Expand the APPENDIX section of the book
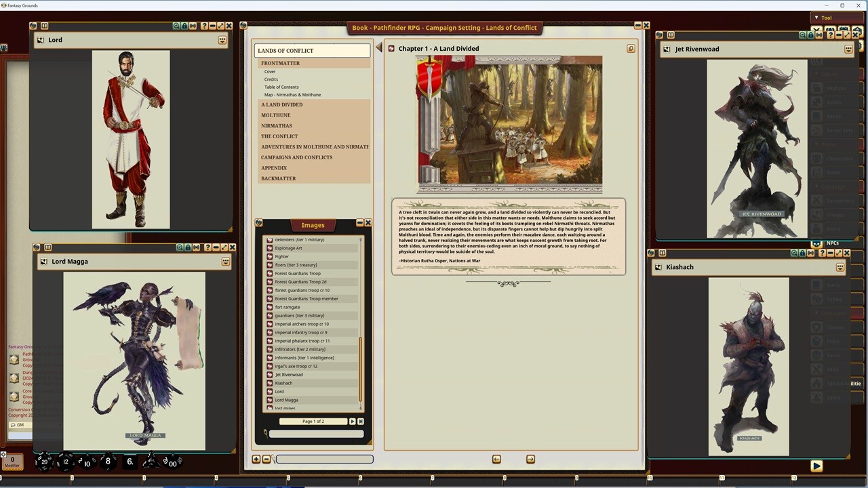The image size is (868, 488). coord(274,167)
